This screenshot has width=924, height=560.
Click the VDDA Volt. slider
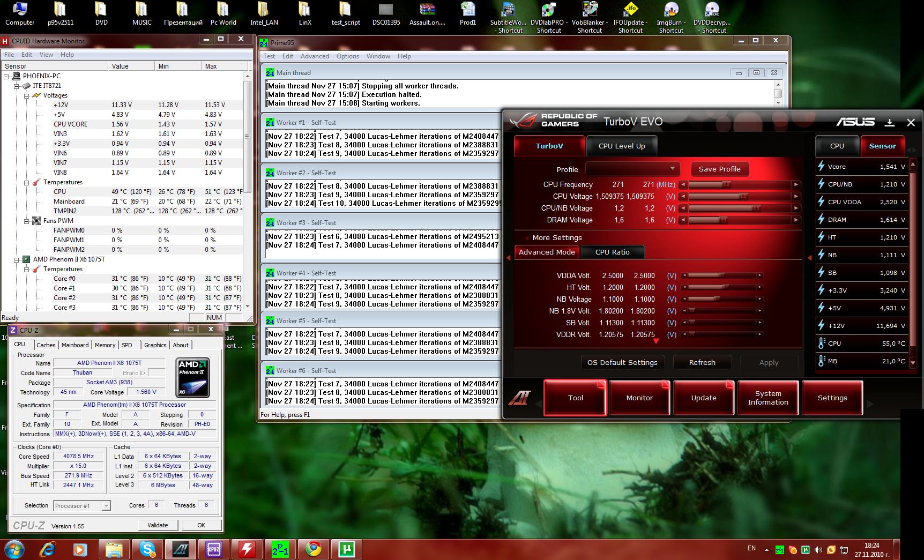[722, 275]
